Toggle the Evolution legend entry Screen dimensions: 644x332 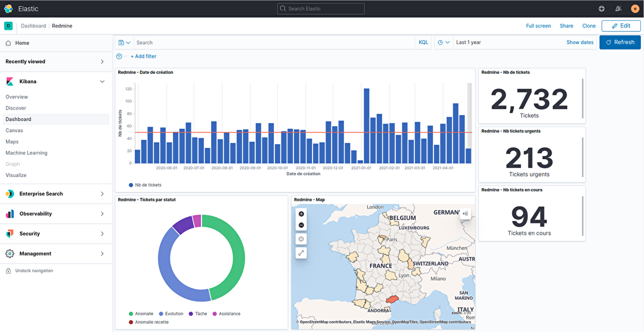(x=171, y=314)
